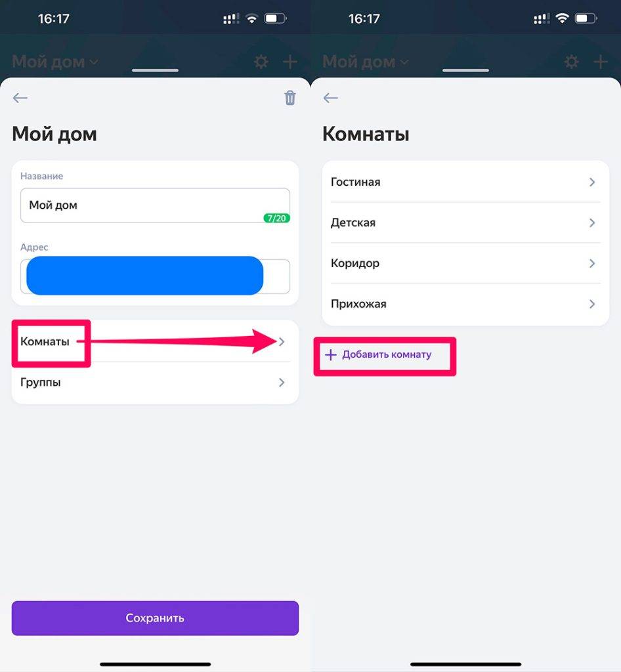
Task: Tap back arrow on Комнаты screen
Action: point(331,98)
